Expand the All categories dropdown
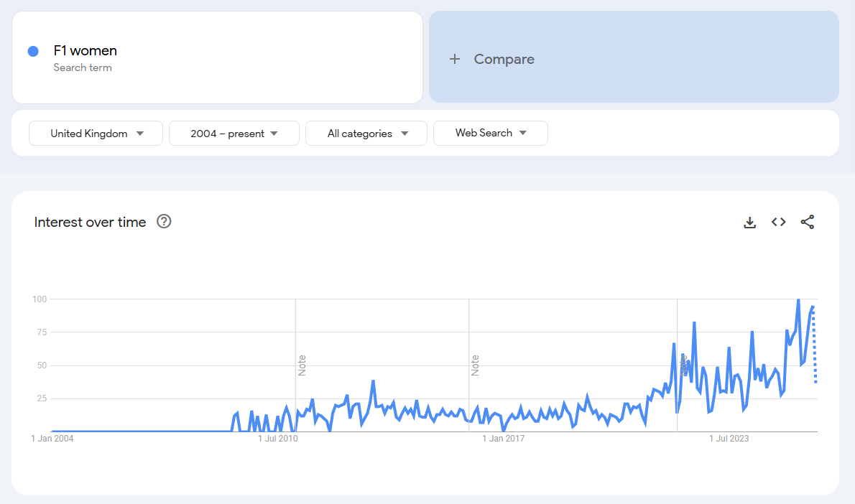855x504 pixels. (366, 134)
